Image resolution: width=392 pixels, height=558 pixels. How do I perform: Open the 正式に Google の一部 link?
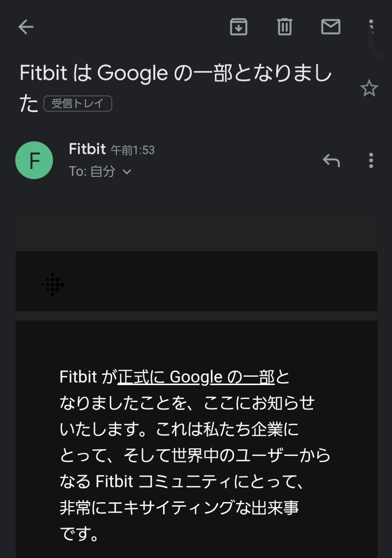click(x=196, y=377)
